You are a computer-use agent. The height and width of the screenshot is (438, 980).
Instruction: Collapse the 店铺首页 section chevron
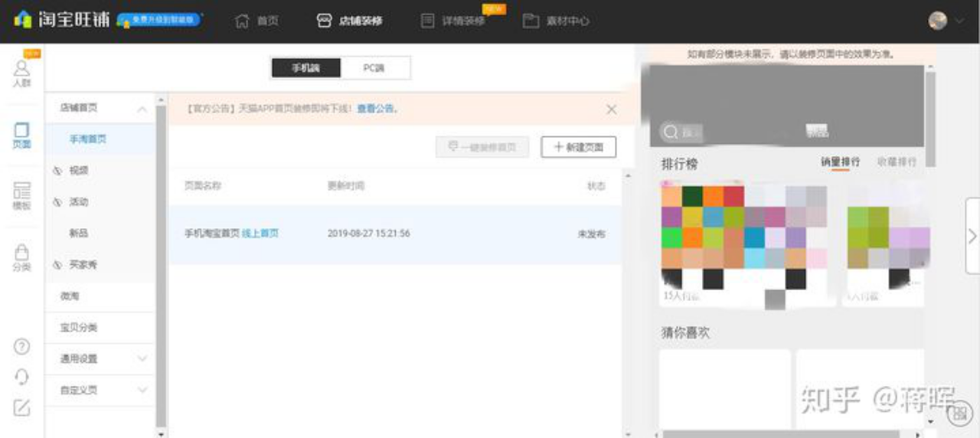point(142,109)
